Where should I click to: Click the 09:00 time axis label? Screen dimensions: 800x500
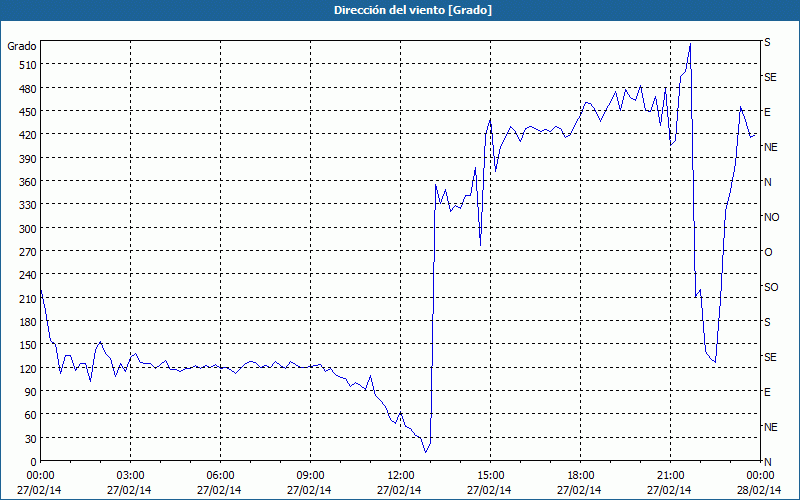(x=309, y=476)
